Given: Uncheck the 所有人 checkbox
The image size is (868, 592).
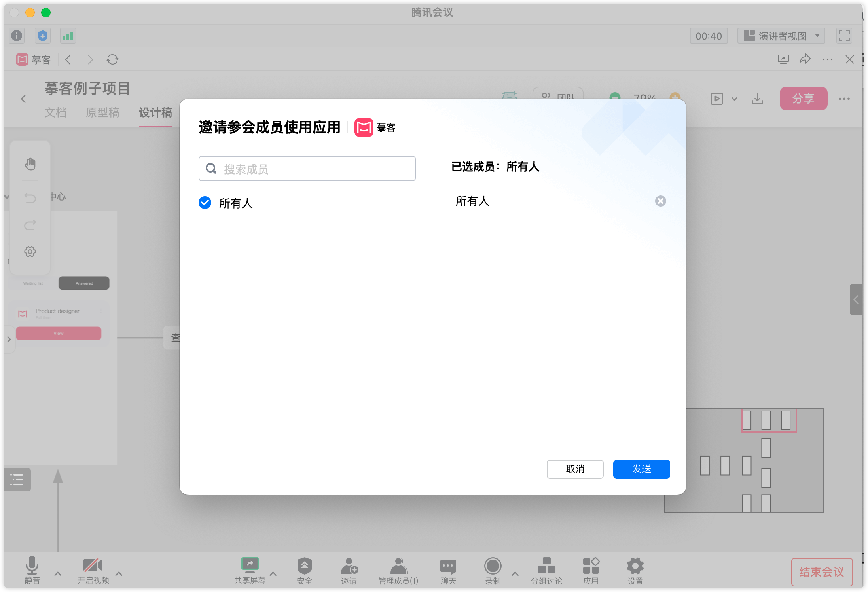Looking at the screenshot, I should [205, 203].
